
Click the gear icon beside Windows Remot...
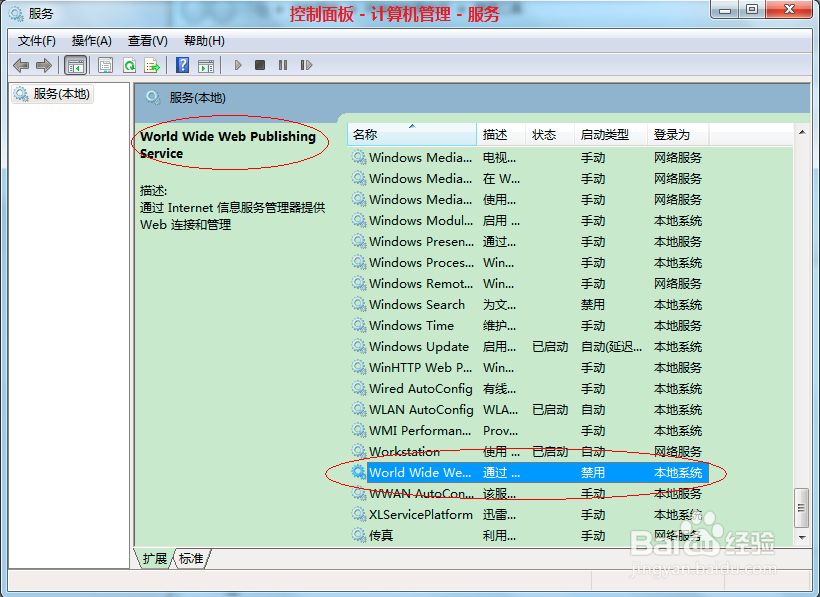point(359,283)
